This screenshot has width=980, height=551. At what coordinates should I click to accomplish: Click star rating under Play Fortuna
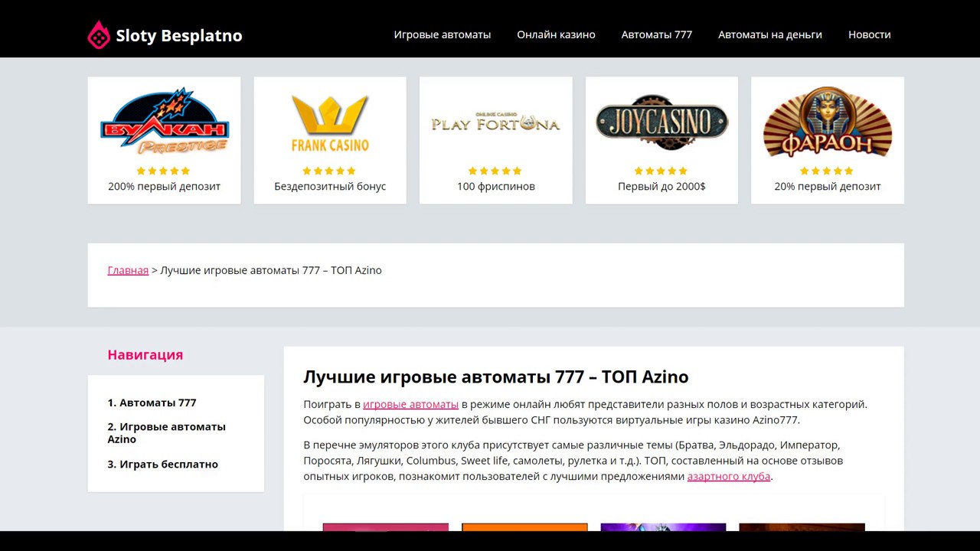[x=495, y=171]
